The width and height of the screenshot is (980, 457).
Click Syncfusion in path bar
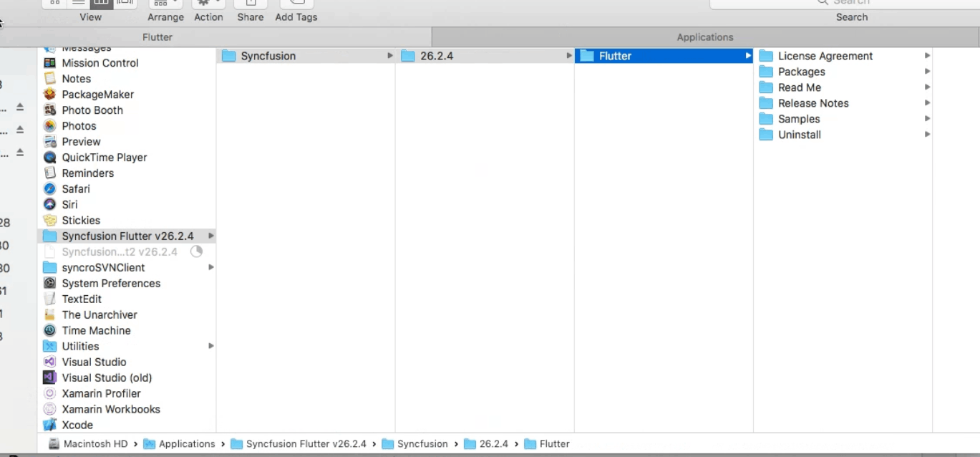point(415,444)
